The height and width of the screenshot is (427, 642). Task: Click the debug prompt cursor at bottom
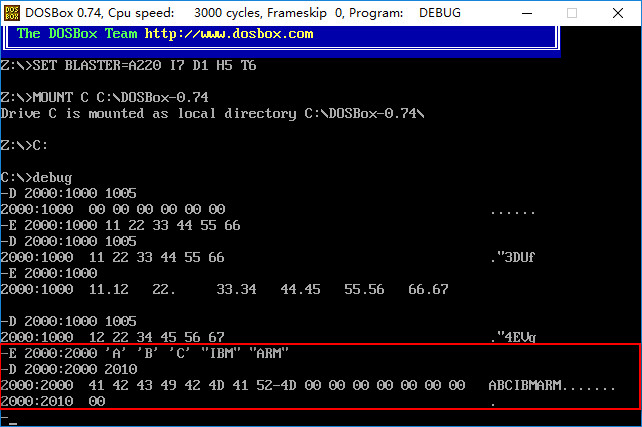[12, 423]
